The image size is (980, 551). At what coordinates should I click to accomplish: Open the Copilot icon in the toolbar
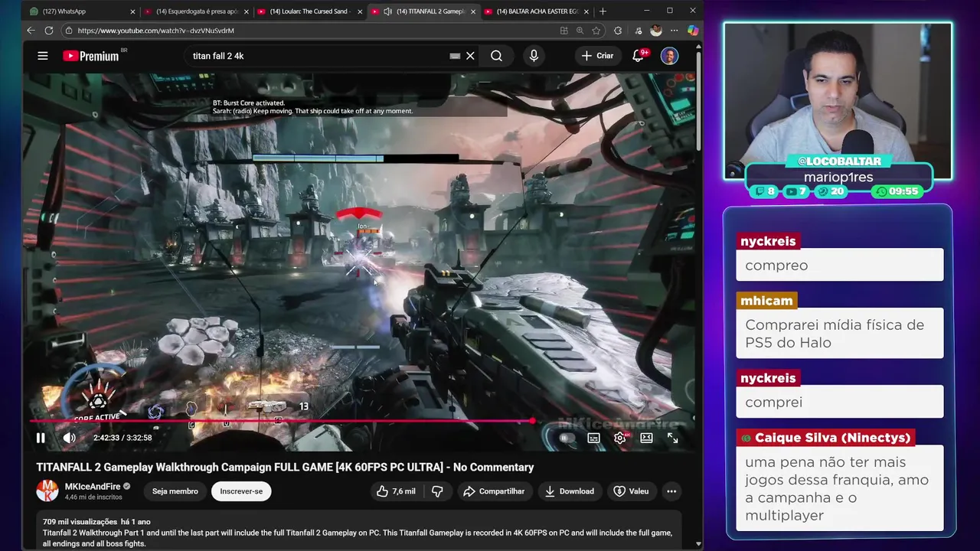692,31
